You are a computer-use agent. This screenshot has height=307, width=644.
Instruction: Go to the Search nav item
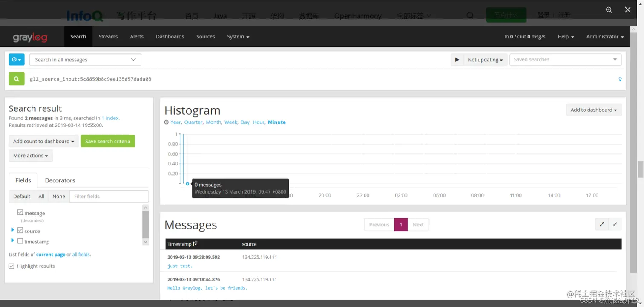tap(78, 37)
